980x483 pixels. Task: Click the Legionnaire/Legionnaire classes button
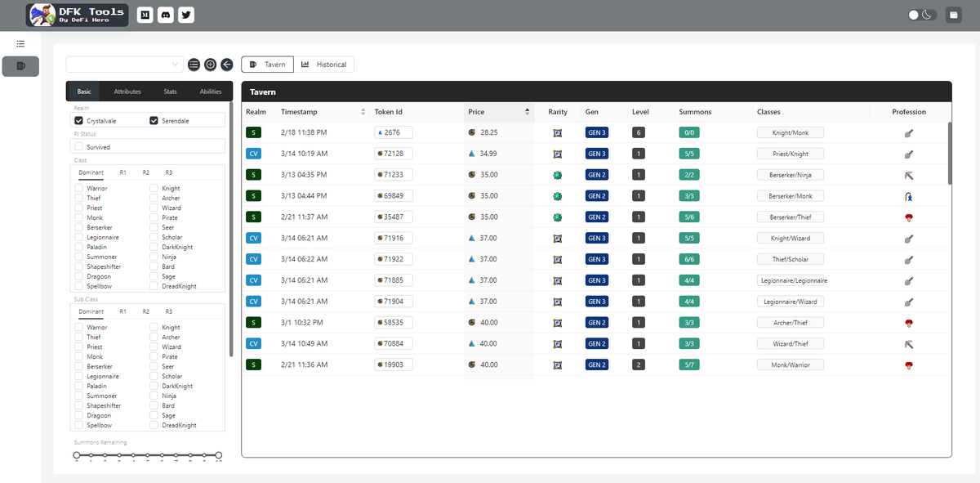tap(791, 280)
